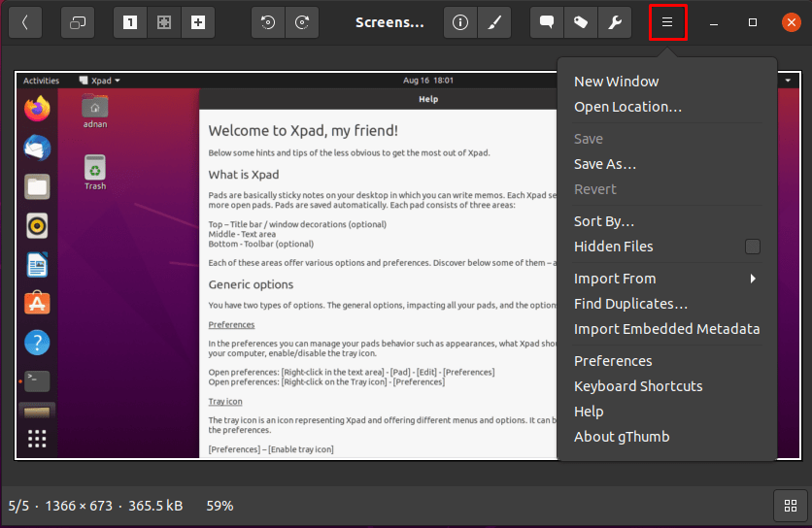Click the 365.5 kB file size text
Image resolution: width=812 pixels, height=528 pixels.
coord(155,506)
